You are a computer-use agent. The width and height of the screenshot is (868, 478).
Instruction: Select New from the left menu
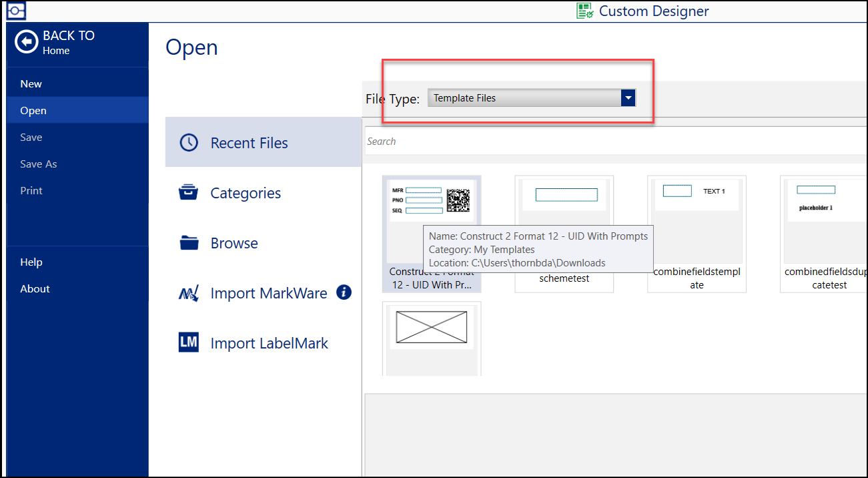coord(31,83)
